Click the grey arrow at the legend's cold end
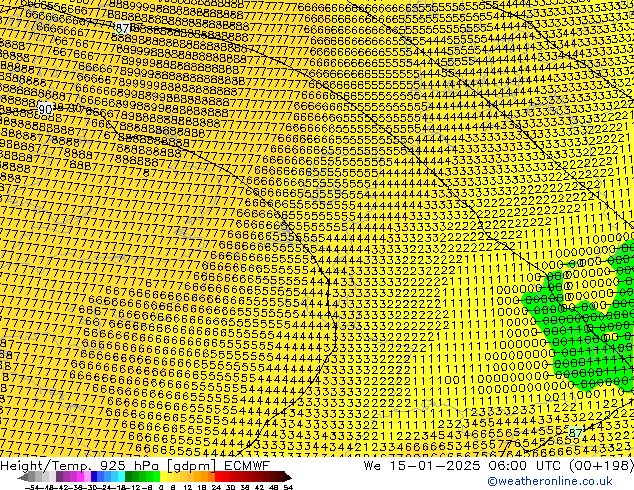Image resolution: width=634 pixels, height=490 pixels. point(22,477)
